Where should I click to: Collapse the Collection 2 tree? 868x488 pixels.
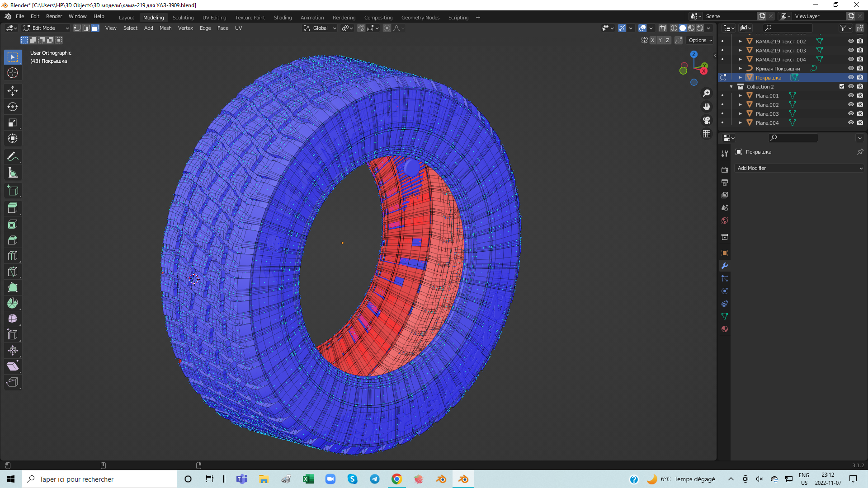pos(731,86)
